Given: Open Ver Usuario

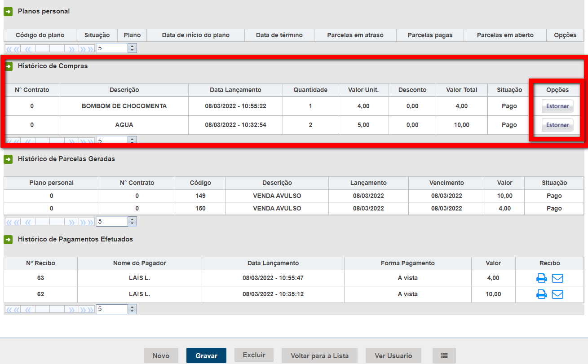Looking at the screenshot, I should pos(393,355).
